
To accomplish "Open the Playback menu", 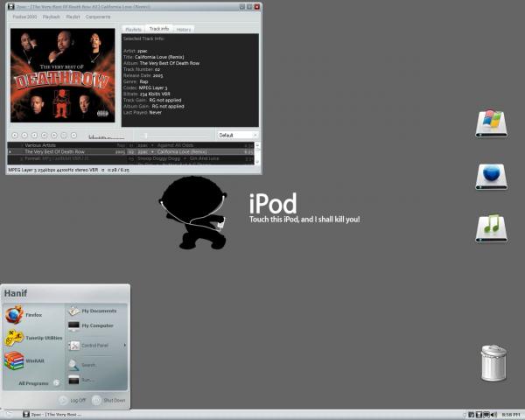I will pos(52,17).
